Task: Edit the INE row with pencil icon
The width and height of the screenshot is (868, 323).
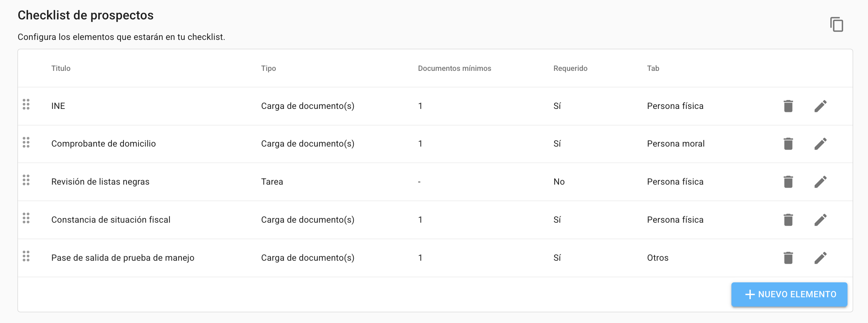Action: (820, 106)
